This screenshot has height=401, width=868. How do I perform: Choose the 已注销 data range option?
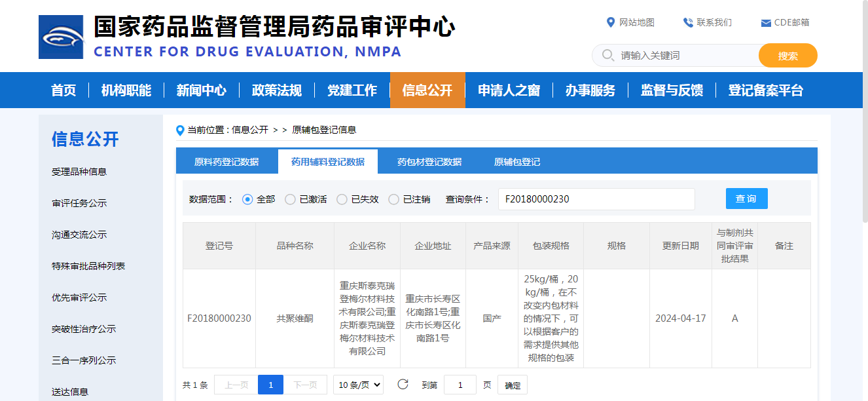(393, 199)
